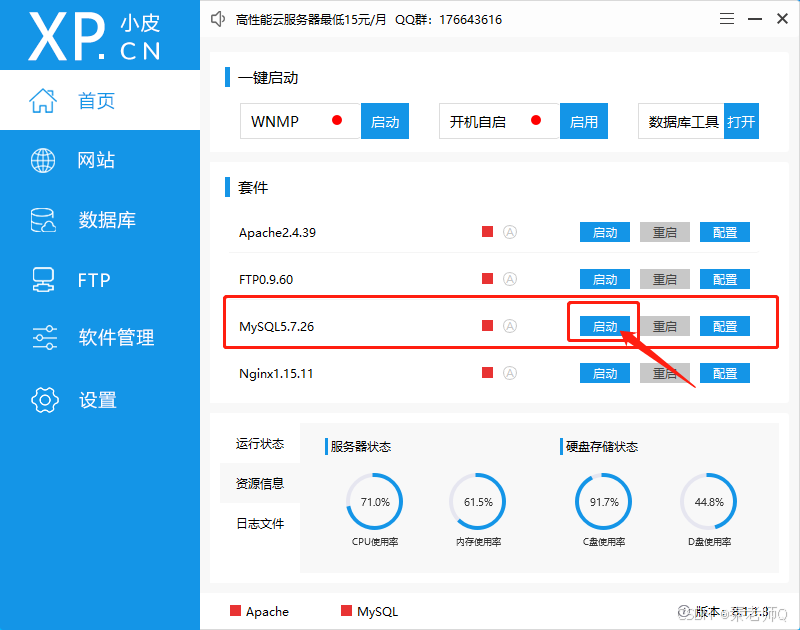Click the gear icon for 设置
The height and width of the screenshot is (630, 800).
tap(45, 400)
